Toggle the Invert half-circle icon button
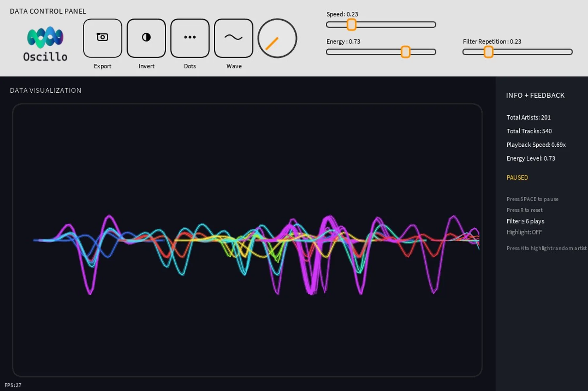The width and height of the screenshot is (588, 391). coord(146,38)
